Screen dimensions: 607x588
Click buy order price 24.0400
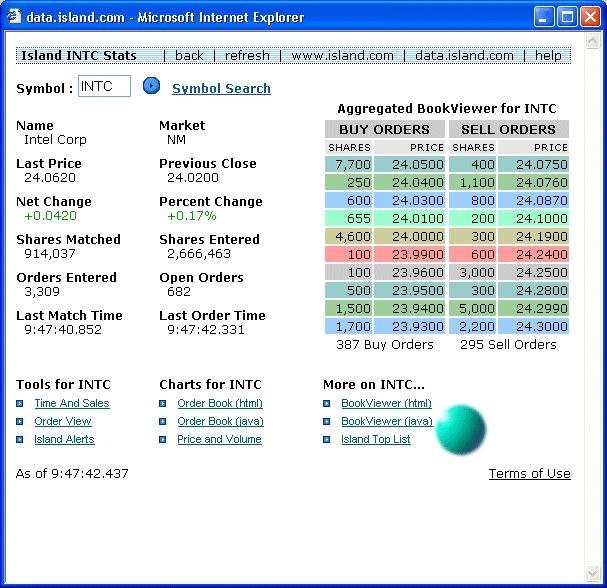point(409,182)
